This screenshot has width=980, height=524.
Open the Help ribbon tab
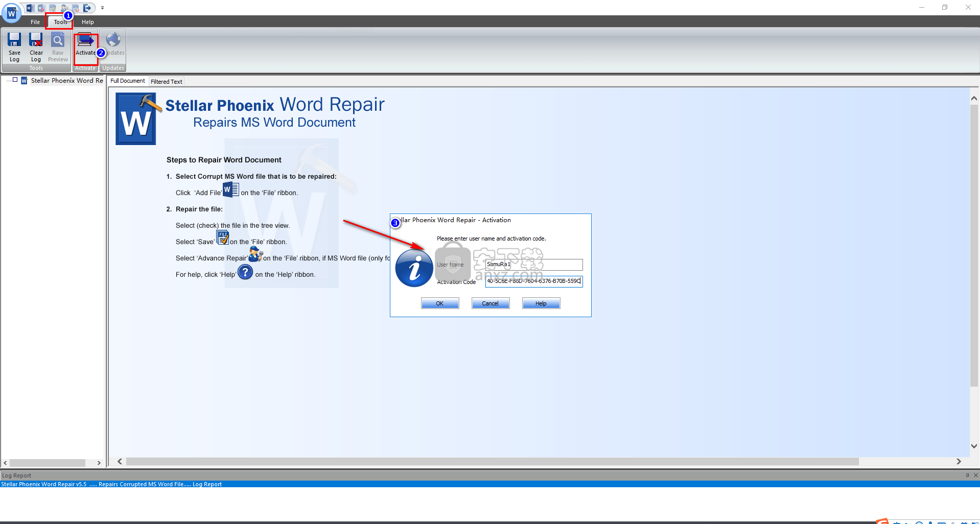88,22
